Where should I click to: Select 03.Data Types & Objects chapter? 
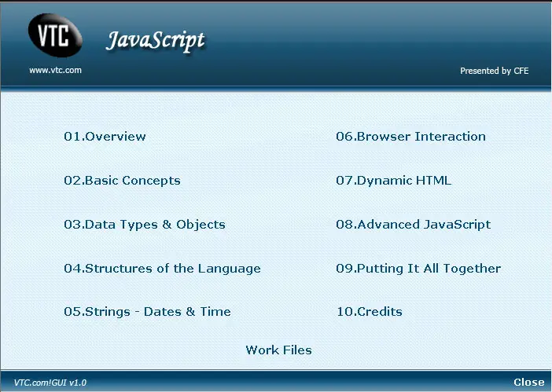145,225
